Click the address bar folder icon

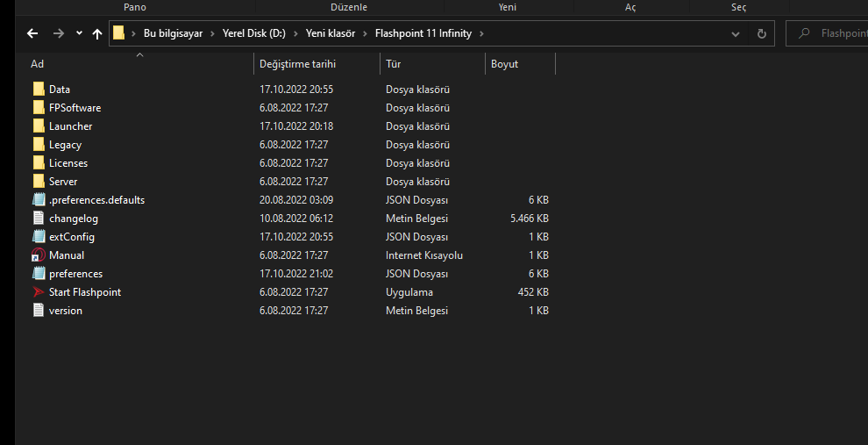(118, 33)
